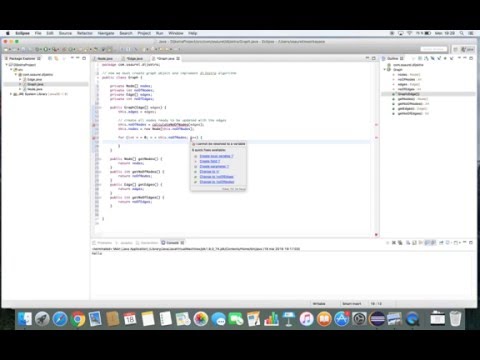The width and height of the screenshot is (480, 360).
Task: Collapse the src folder in Package Explorer
Action: pyautogui.click(x=11, y=70)
